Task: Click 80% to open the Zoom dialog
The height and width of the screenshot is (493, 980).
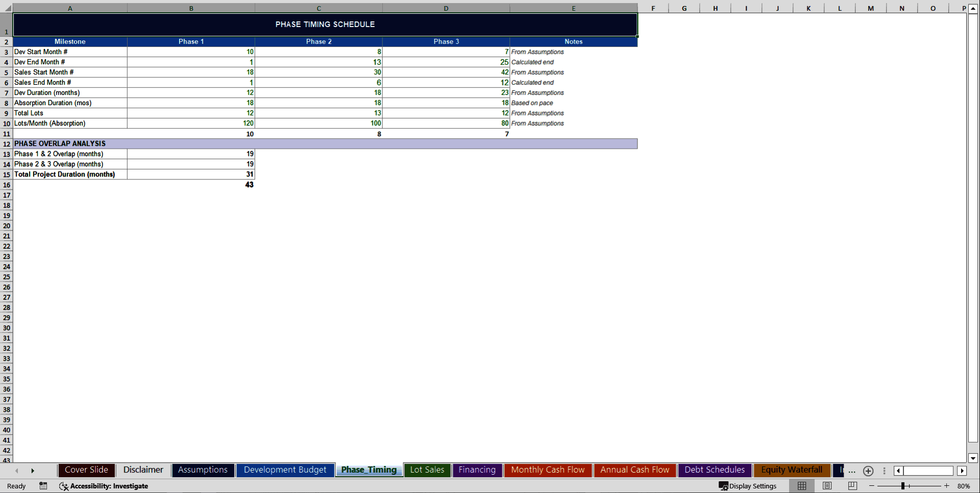Action: 964,486
